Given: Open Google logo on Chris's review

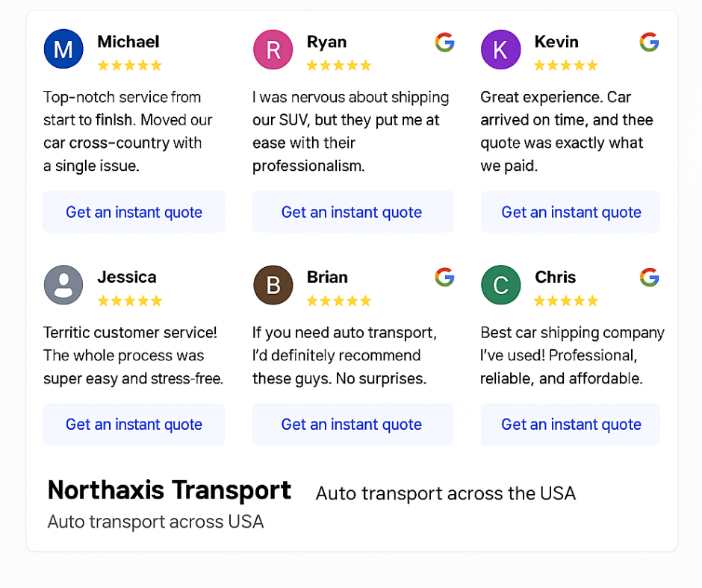Looking at the screenshot, I should [649, 277].
